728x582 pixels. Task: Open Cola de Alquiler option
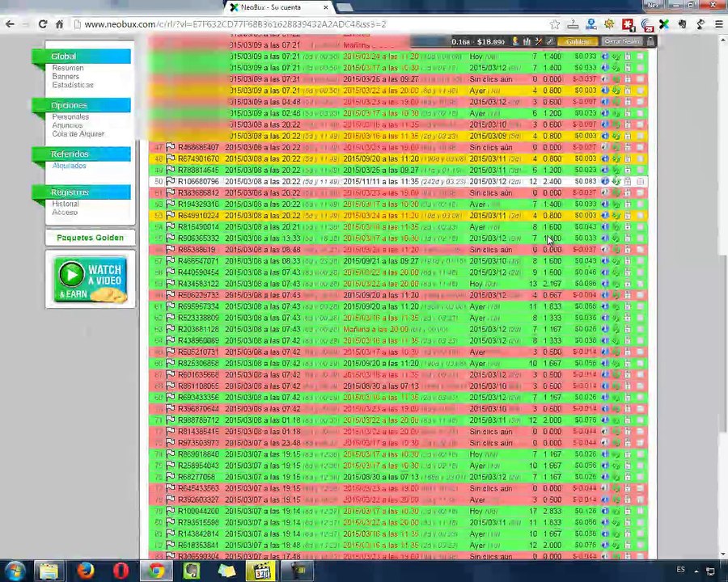pos(78,134)
